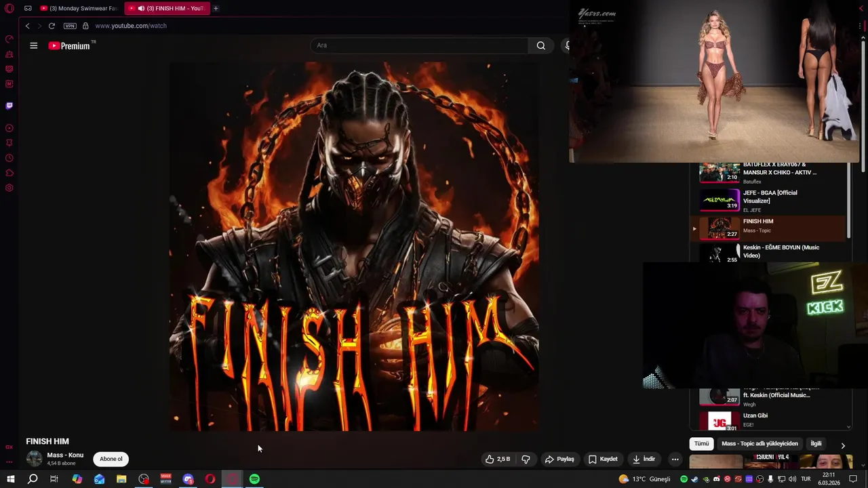Open GX Cleaner sidebar icon
The height and width of the screenshot is (488, 868).
tap(9, 54)
